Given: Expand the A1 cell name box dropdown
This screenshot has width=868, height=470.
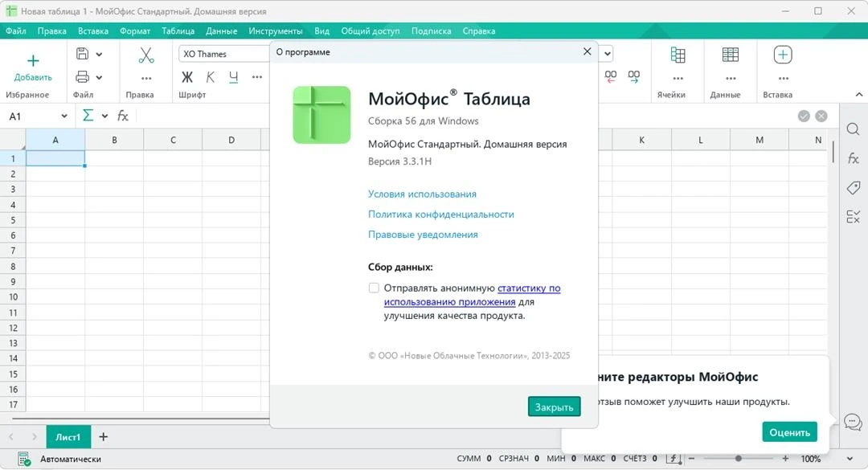Looking at the screenshot, I should pos(64,116).
